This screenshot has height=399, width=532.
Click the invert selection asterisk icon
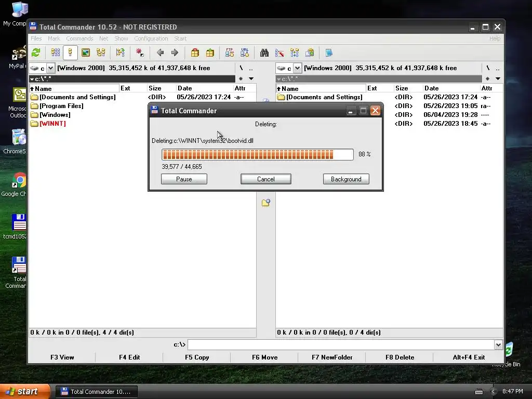point(140,52)
